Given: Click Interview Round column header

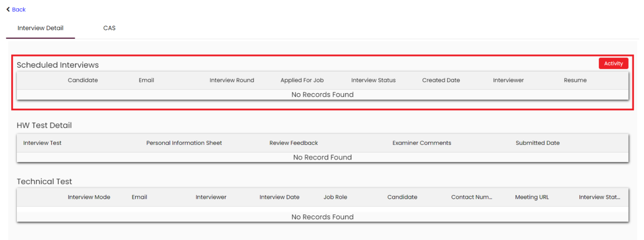Looking at the screenshot, I should (232, 80).
